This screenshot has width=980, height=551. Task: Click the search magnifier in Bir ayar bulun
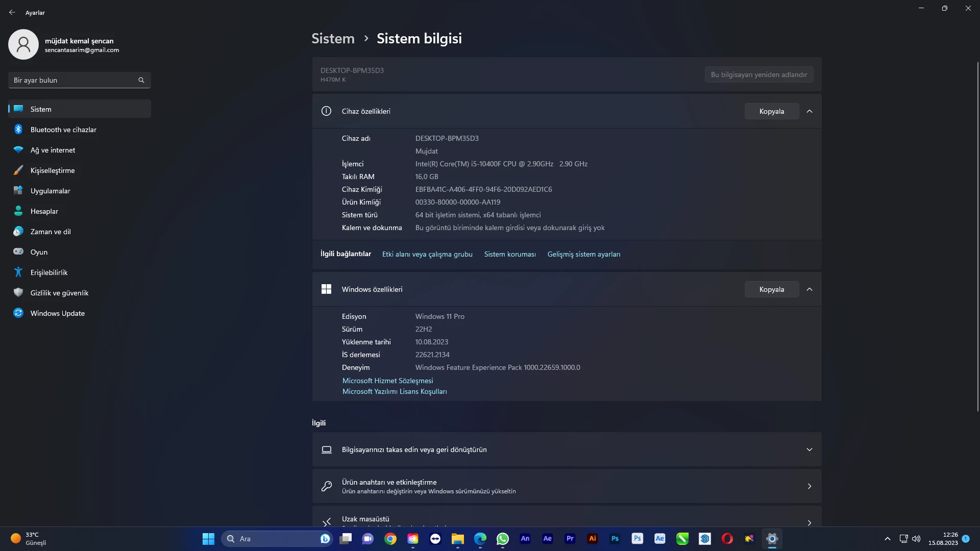coord(141,80)
